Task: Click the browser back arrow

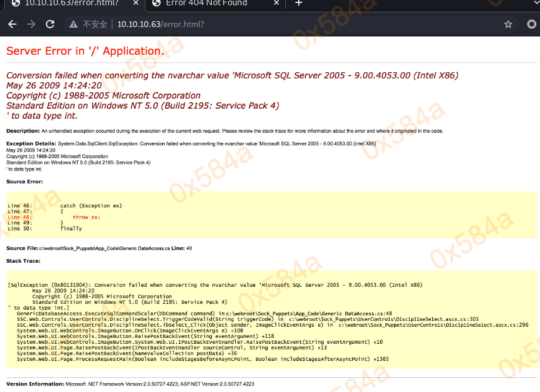Action: [x=12, y=25]
